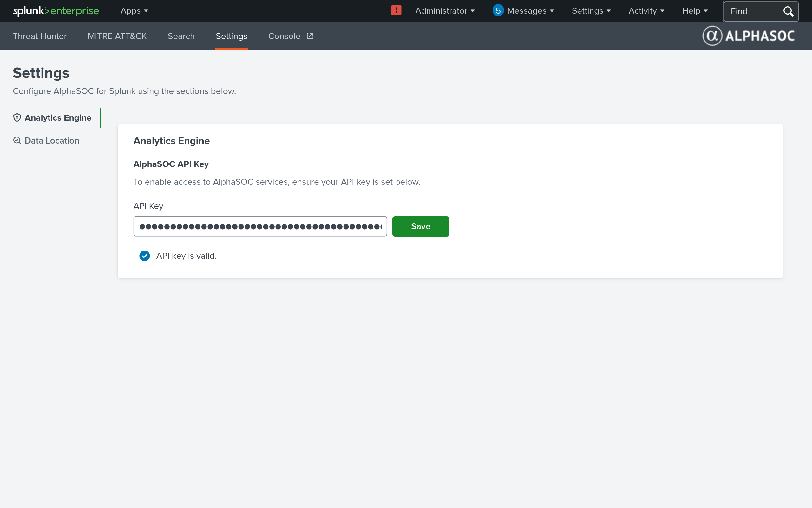Screen dimensions: 812x508
Task: Open the Search tab
Action: coord(181,36)
